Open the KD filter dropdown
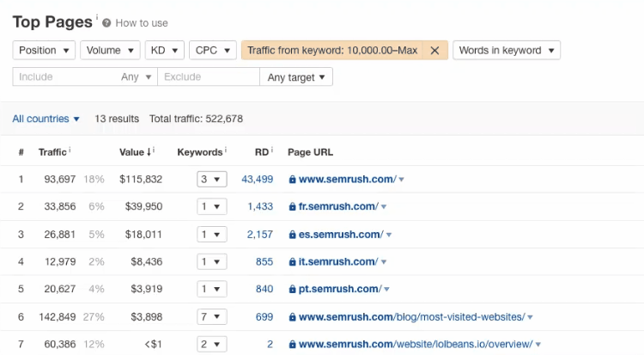The height and width of the screenshot is (355, 644). (x=164, y=50)
